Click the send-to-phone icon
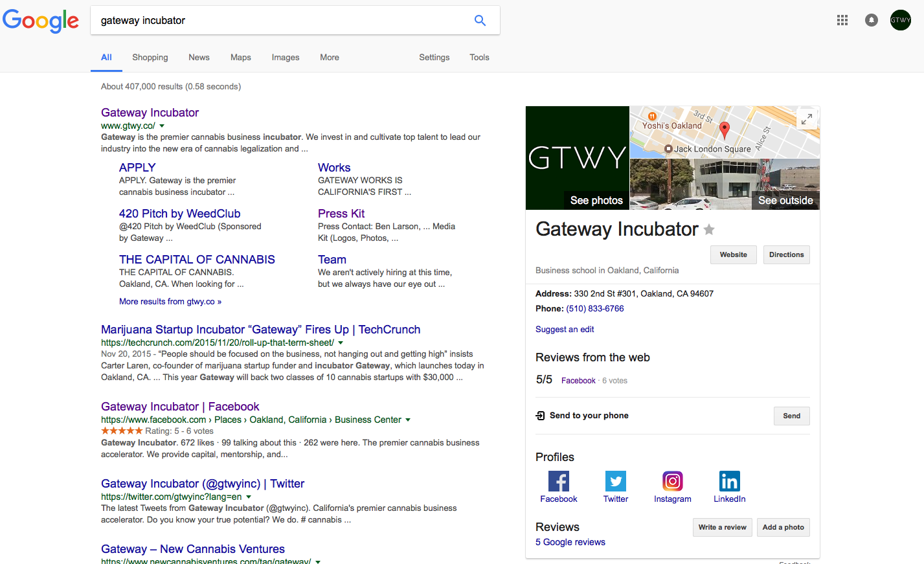 tap(540, 416)
